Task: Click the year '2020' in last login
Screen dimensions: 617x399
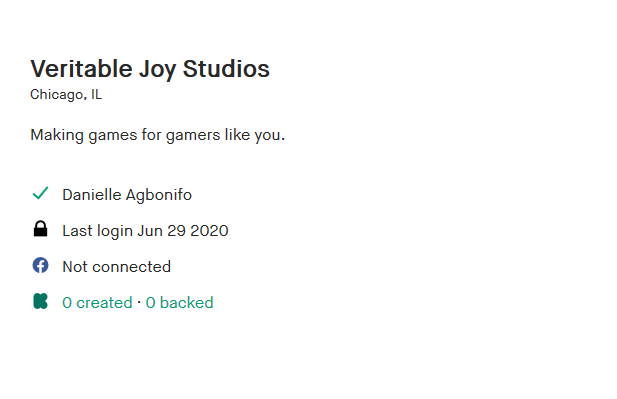Action: tap(209, 231)
